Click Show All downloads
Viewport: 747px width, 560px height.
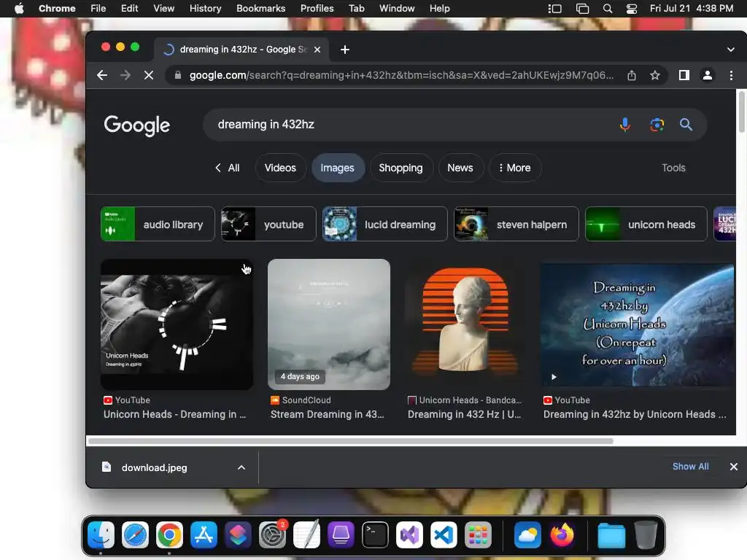pos(690,467)
